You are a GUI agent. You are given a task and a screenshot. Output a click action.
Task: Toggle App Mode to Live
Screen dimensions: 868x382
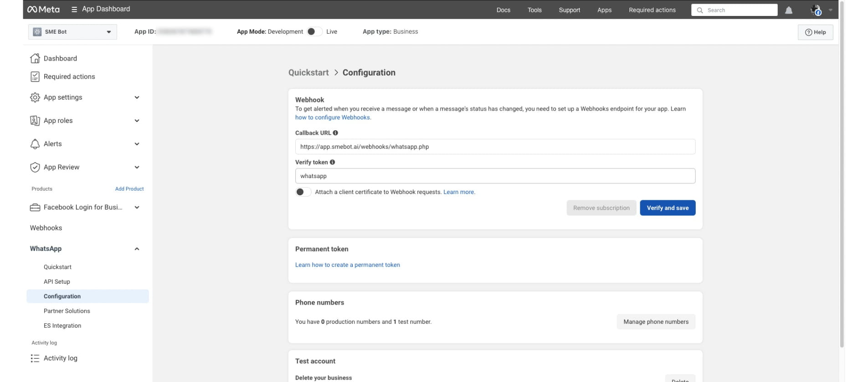(314, 31)
